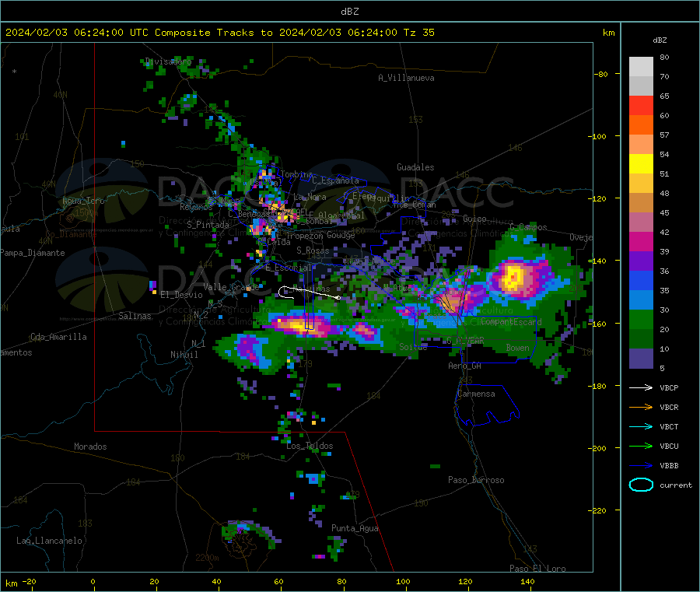700x592 pixels.
Task: Click the '60' tick on bottom axis
Action: pyautogui.click(x=278, y=581)
